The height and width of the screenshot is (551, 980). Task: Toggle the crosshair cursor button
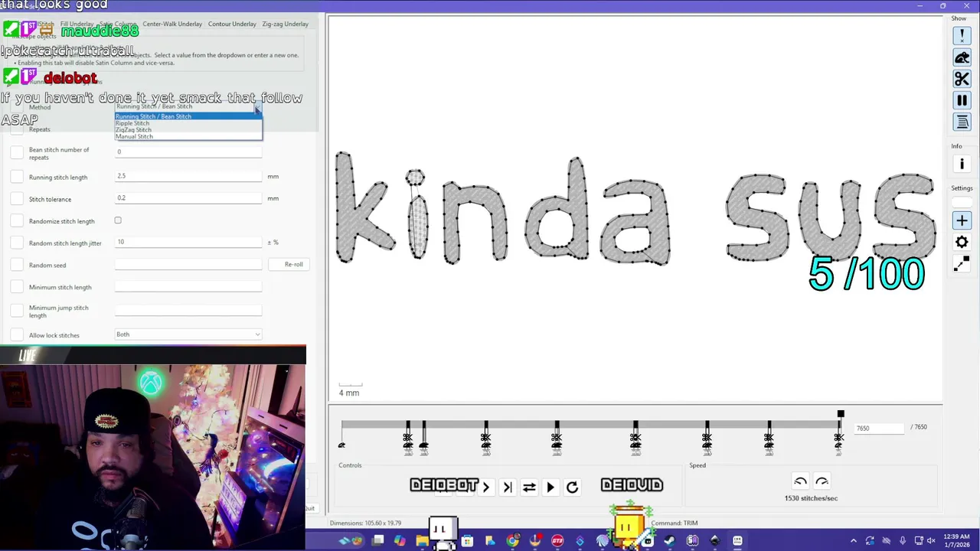962,220
